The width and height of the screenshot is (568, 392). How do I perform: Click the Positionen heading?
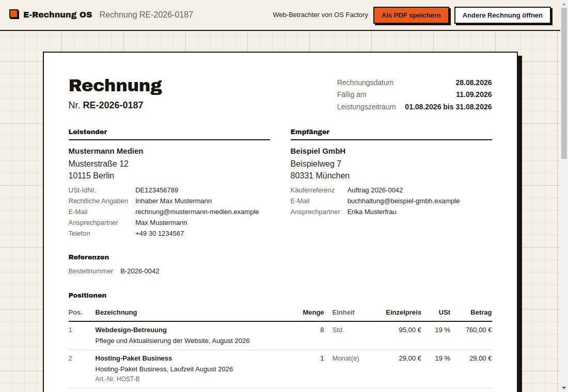pos(87,296)
